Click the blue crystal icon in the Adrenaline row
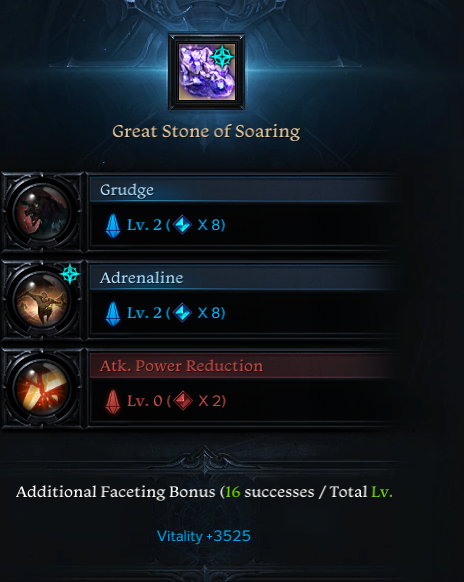Image resolution: width=464 pixels, height=582 pixels. (x=113, y=314)
